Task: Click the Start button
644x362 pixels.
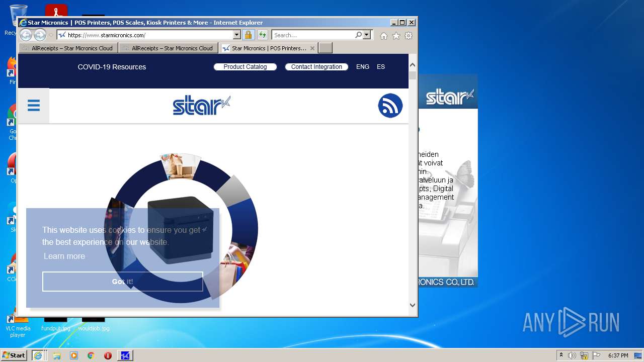Action: click(x=14, y=355)
